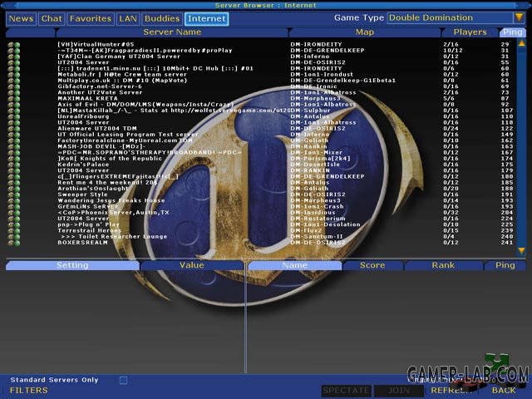This screenshot has height=399, width=532.
Task: Click map DM-1on1-Irondust cell
Action: click(x=322, y=74)
